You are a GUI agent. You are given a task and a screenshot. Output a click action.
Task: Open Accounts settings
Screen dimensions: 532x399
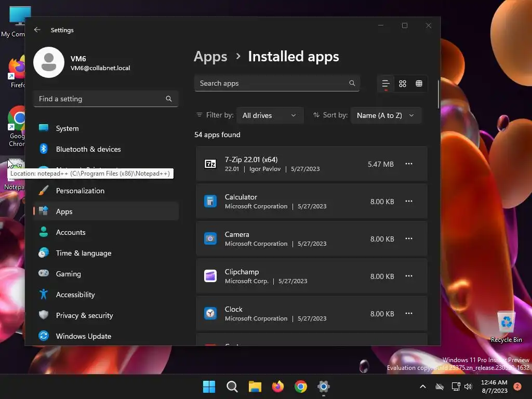106,232
